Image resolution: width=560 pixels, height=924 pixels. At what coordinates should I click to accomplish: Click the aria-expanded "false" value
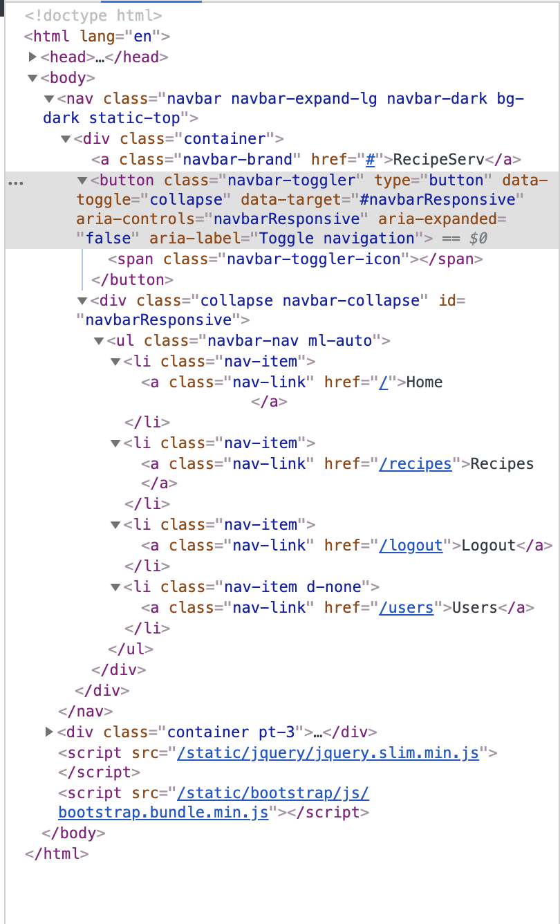point(106,239)
